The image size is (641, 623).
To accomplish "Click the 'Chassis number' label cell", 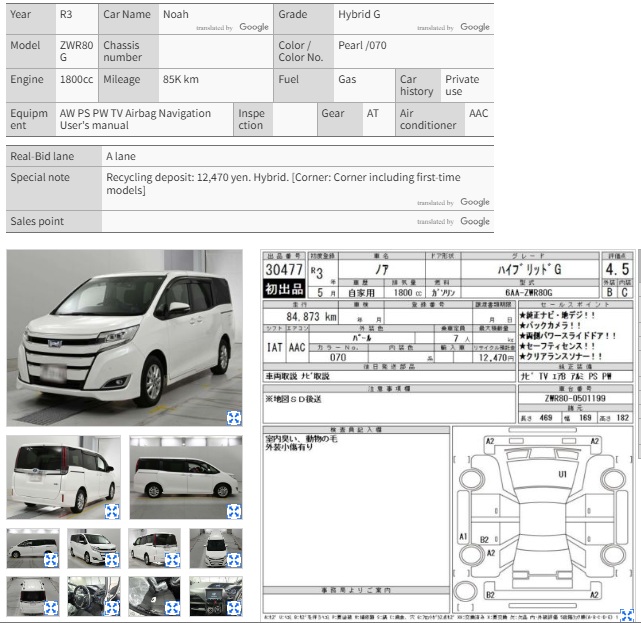I will [x=128, y=52].
